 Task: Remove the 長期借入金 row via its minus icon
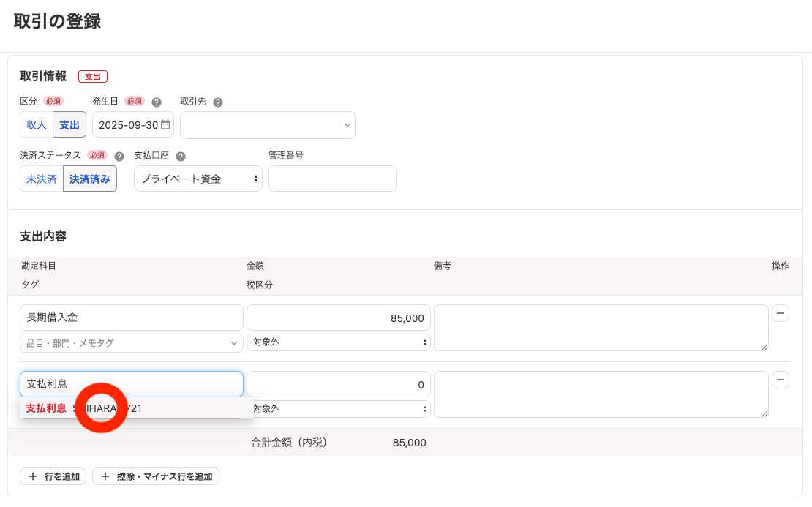tap(781, 312)
